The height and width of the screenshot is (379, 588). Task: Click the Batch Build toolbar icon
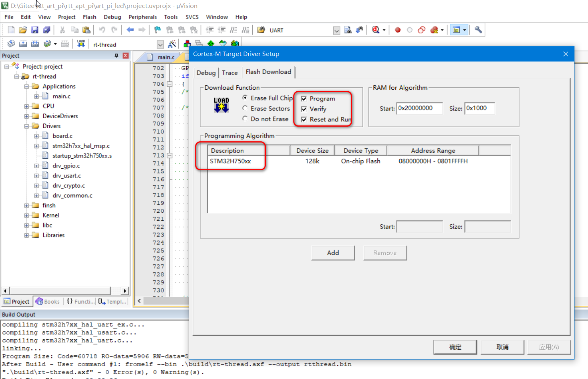tap(47, 44)
